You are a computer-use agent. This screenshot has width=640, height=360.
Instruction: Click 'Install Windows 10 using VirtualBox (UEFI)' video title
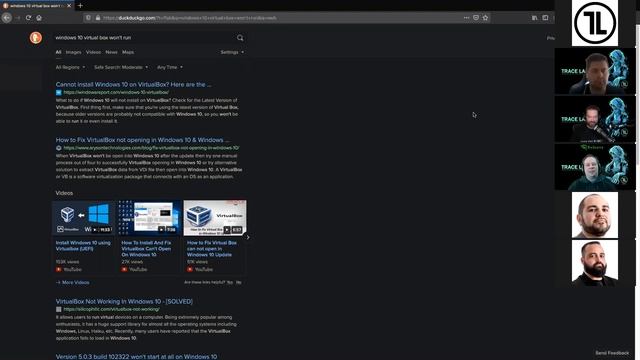(x=83, y=246)
